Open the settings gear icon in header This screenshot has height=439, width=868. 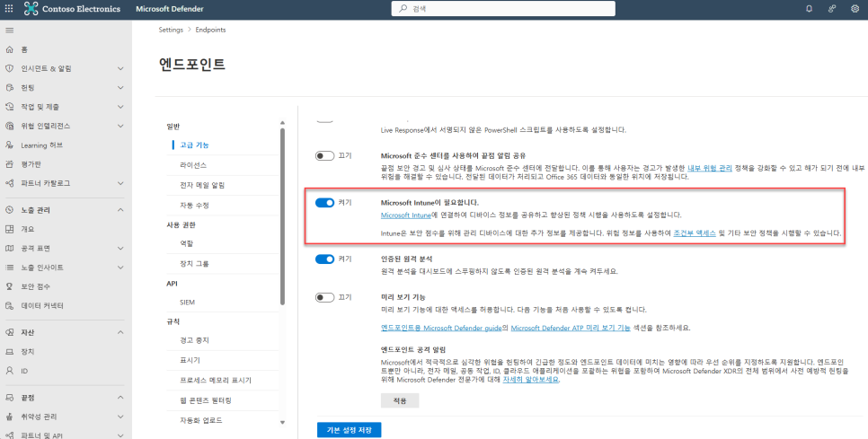pos(855,9)
